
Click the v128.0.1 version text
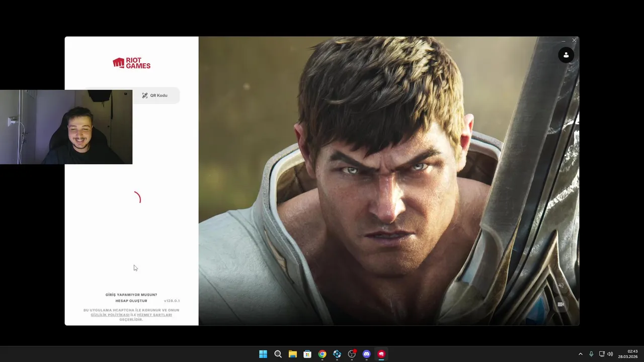pyautogui.click(x=172, y=301)
